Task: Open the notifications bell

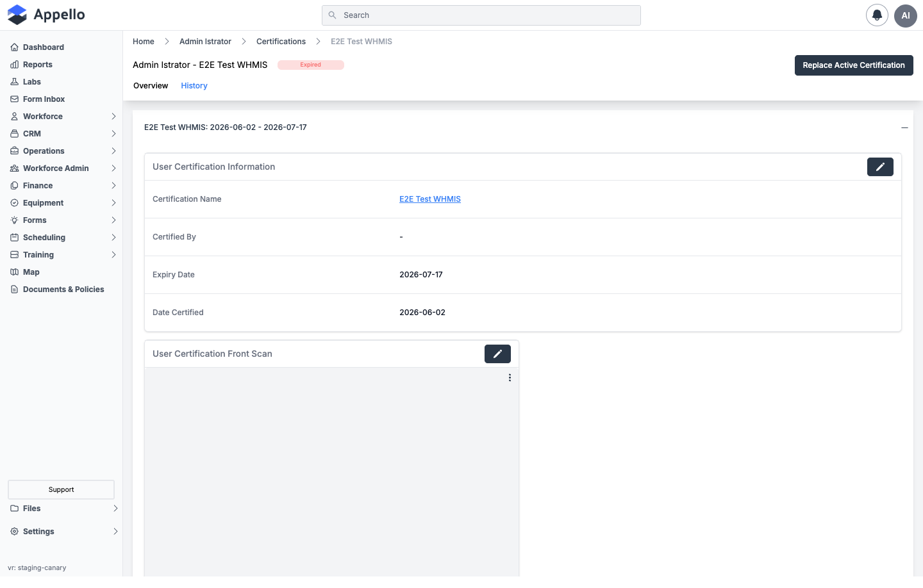Action: point(877,15)
